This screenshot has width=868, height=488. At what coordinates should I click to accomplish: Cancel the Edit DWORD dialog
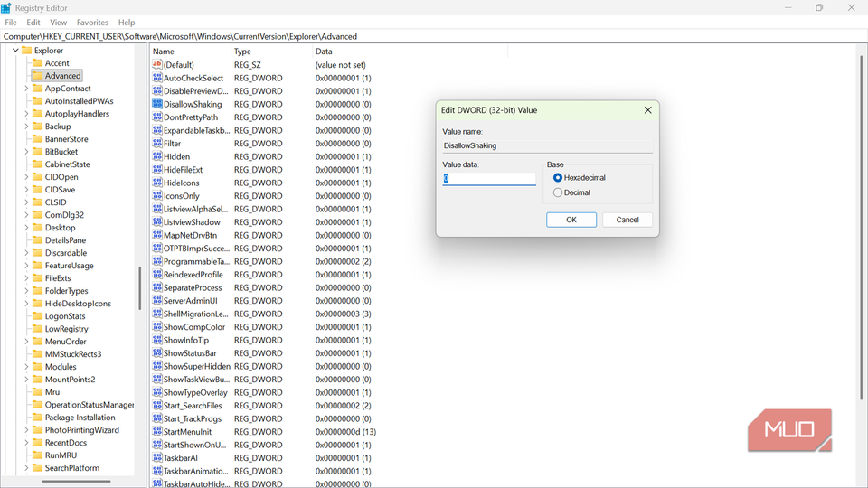pyautogui.click(x=627, y=220)
